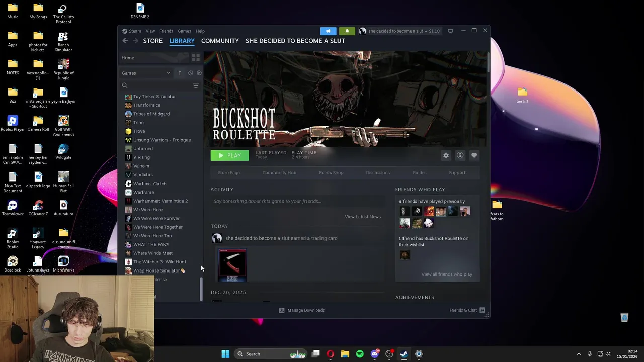Image resolution: width=644 pixels, height=362 pixels.
Task: Open Discord from the taskbar
Action: [x=375, y=354]
